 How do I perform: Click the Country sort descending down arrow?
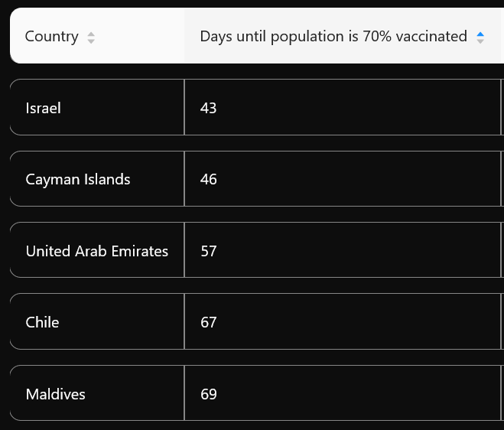click(91, 41)
